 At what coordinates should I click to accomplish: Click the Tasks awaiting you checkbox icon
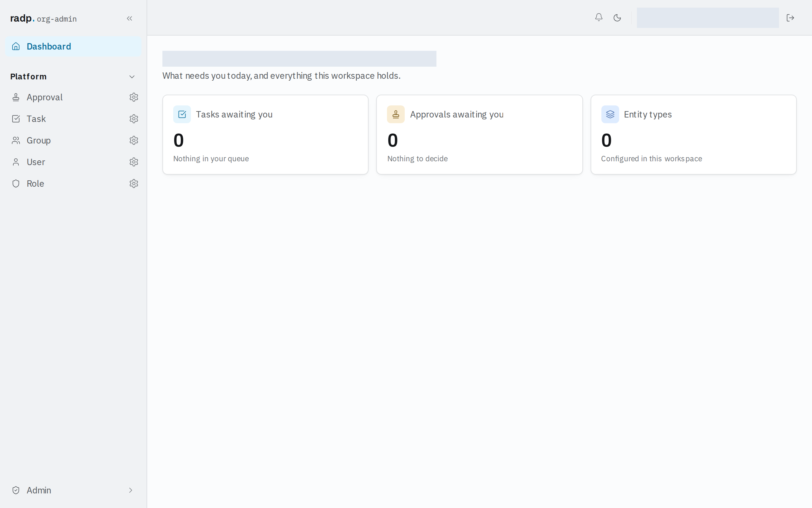(182, 114)
